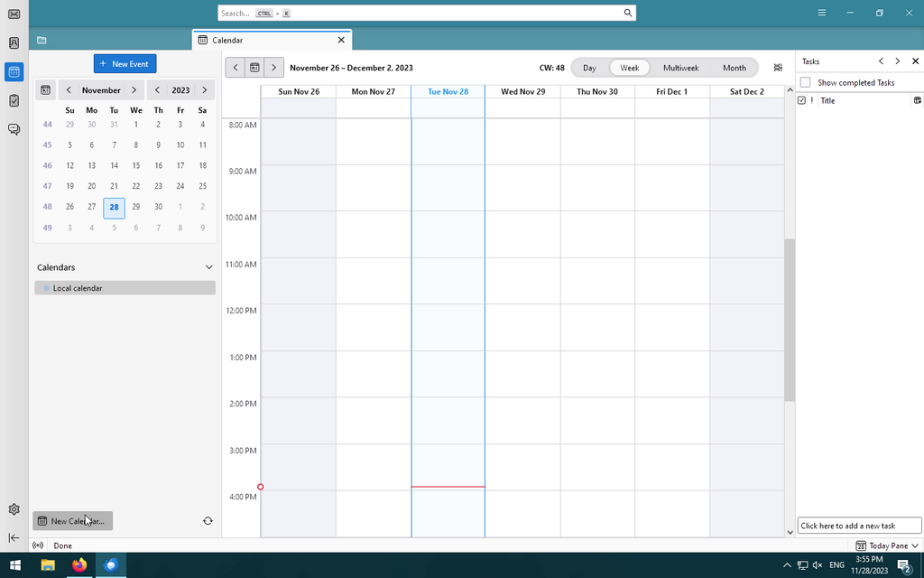Image resolution: width=924 pixels, height=578 pixels.
Task: Click the add new task field
Action: 859,526
